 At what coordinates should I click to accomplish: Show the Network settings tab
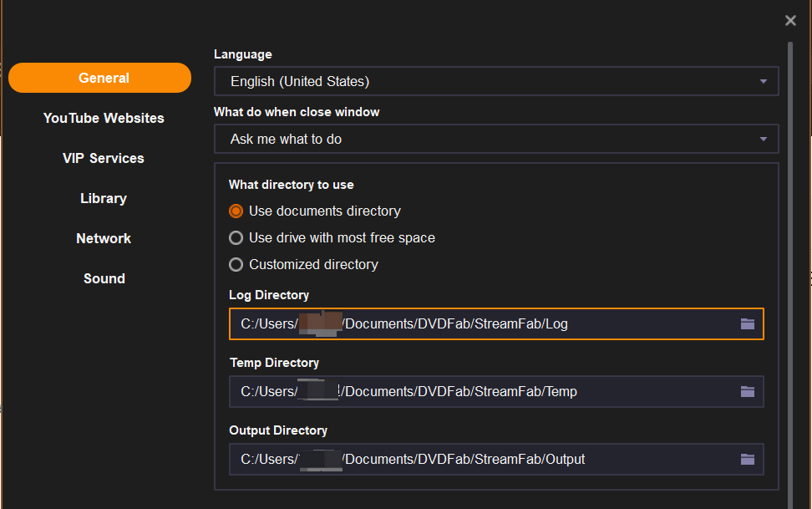(x=104, y=238)
